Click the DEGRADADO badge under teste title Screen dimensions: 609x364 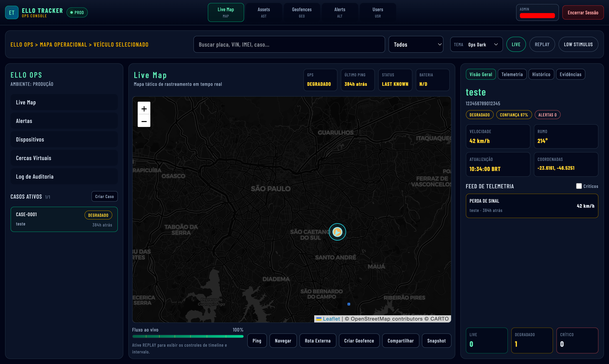pyautogui.click(x=479, y=115)
